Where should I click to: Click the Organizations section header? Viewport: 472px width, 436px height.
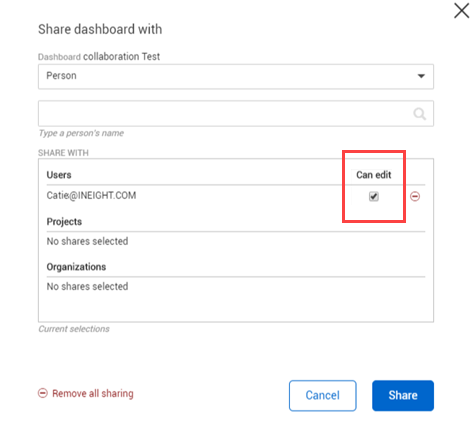click(76, 267)
